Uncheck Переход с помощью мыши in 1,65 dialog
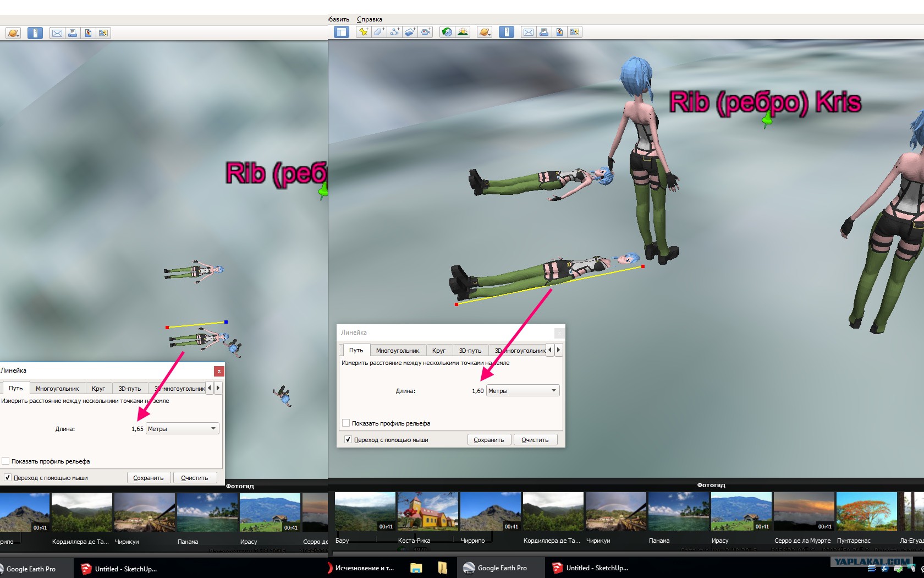The image size is (924, 578). (8, 478)
